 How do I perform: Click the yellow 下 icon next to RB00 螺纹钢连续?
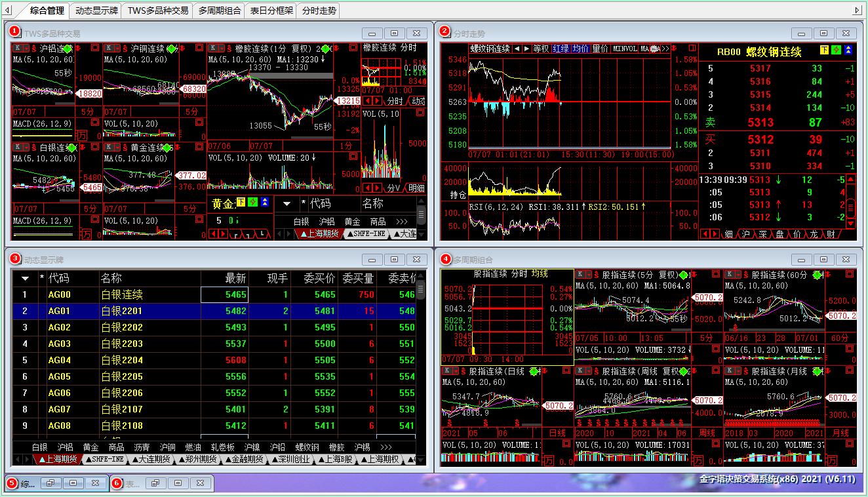[x=824, y=50]
